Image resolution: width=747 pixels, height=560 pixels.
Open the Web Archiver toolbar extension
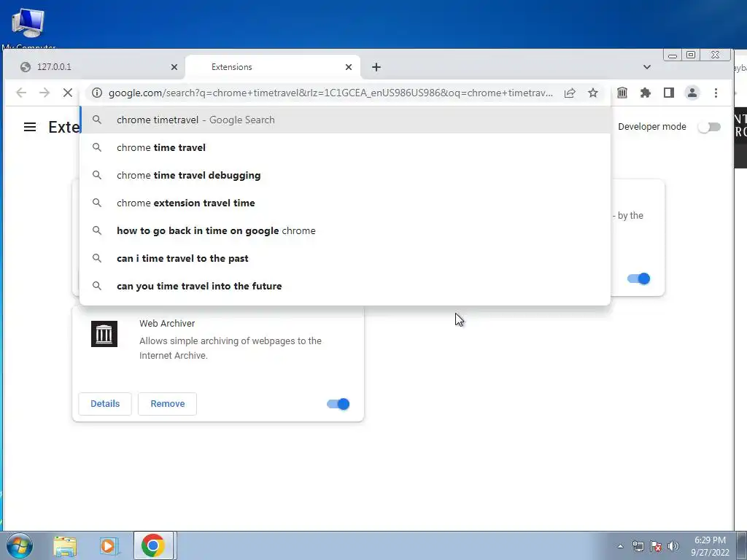pyautogui.click(x=622, y=93)
